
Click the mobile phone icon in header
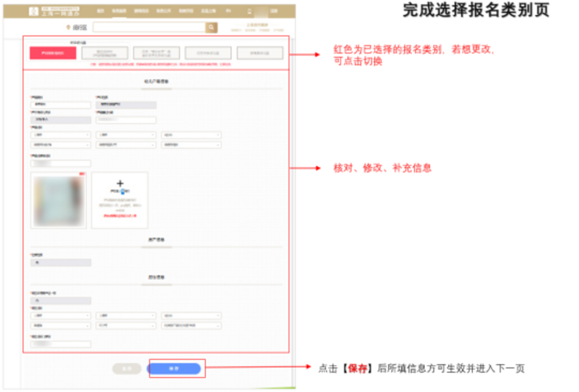pyautogui.click(x=249, y=11)
